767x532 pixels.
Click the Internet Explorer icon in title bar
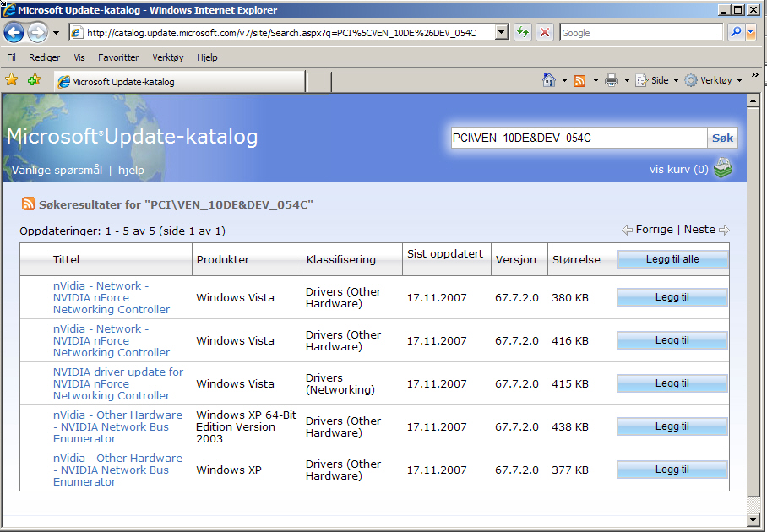[8, 9]
